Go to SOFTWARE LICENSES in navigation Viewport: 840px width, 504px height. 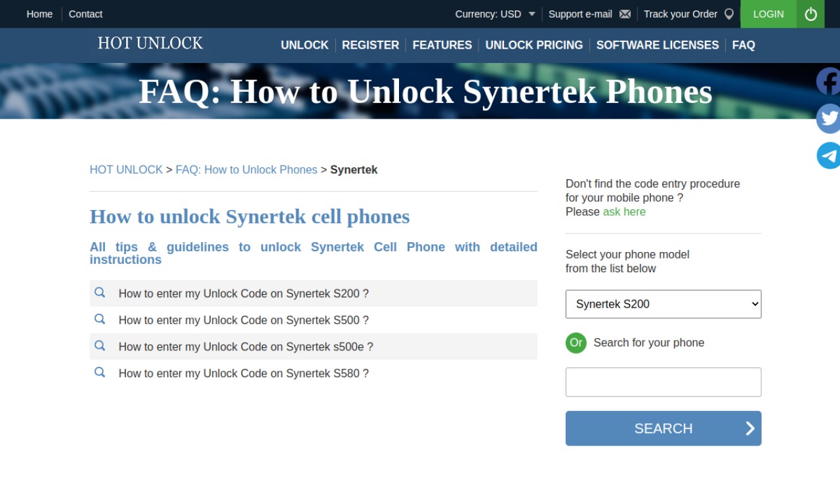[658, 45]
